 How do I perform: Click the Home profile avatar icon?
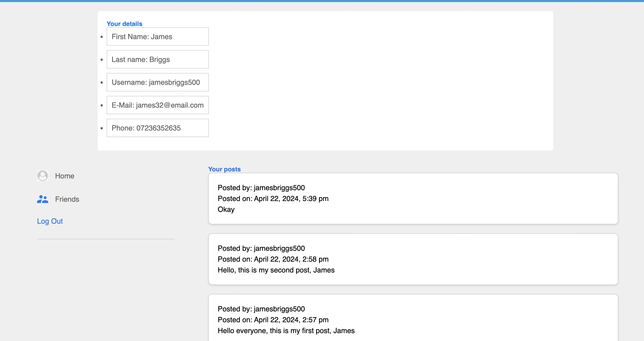[42, 176]
